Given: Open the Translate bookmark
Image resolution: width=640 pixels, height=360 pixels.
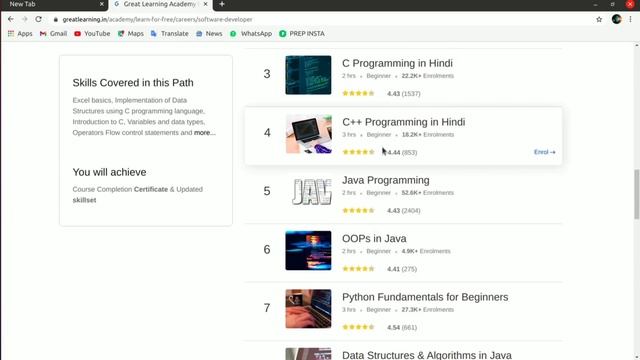Looking at the screenshot, I should point(169,33).
